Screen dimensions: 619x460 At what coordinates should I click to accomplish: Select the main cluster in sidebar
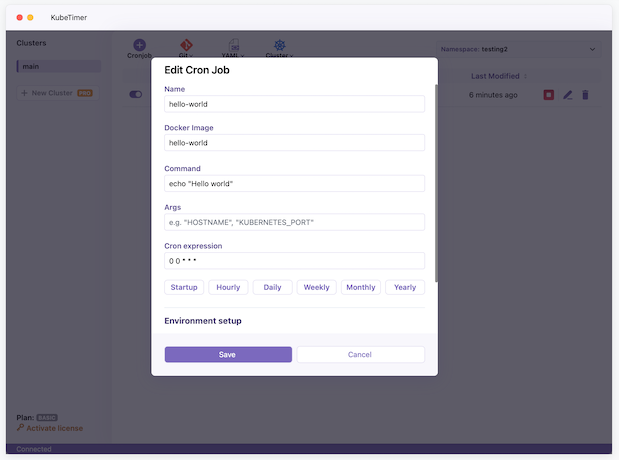coord(59,67)
